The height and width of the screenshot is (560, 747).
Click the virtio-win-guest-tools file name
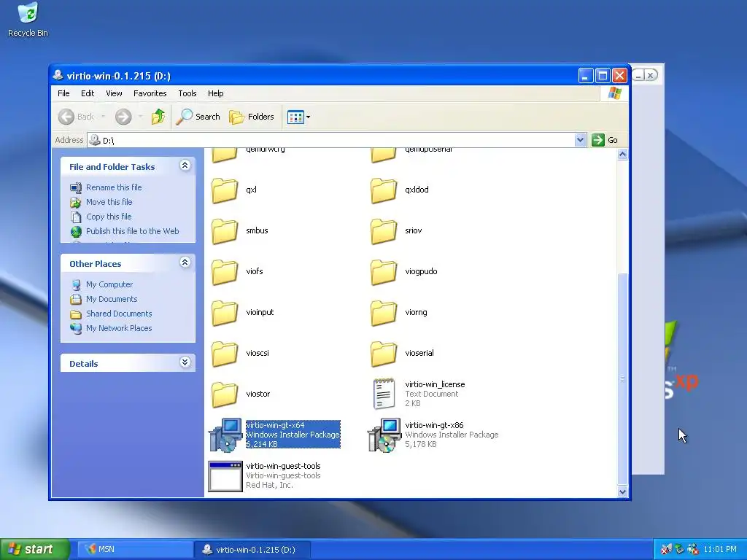[x=283, y=466]
